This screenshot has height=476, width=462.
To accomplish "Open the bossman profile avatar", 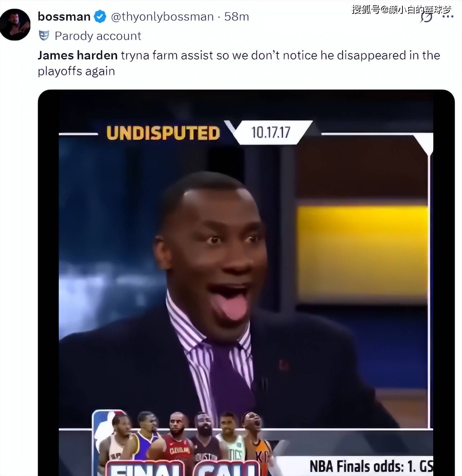I will point(15,25).
